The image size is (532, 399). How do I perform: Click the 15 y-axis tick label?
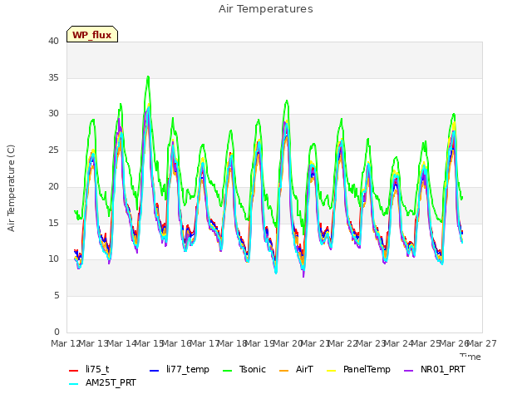click(x=53, y=223)
